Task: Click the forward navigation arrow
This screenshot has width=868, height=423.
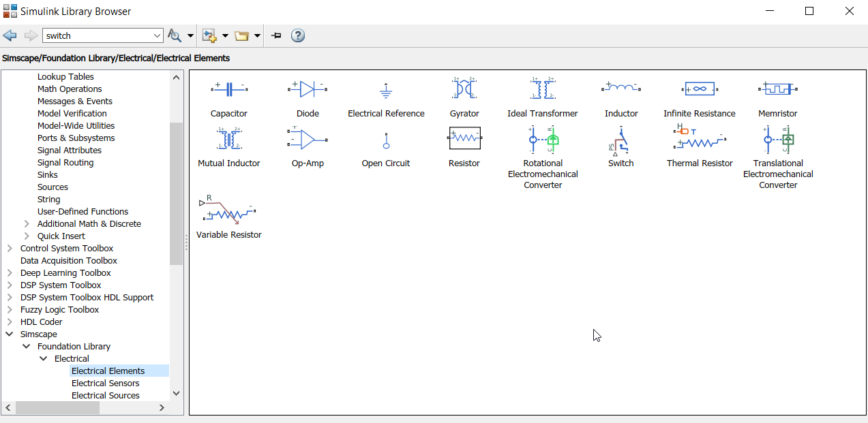Action: point(31,35)
